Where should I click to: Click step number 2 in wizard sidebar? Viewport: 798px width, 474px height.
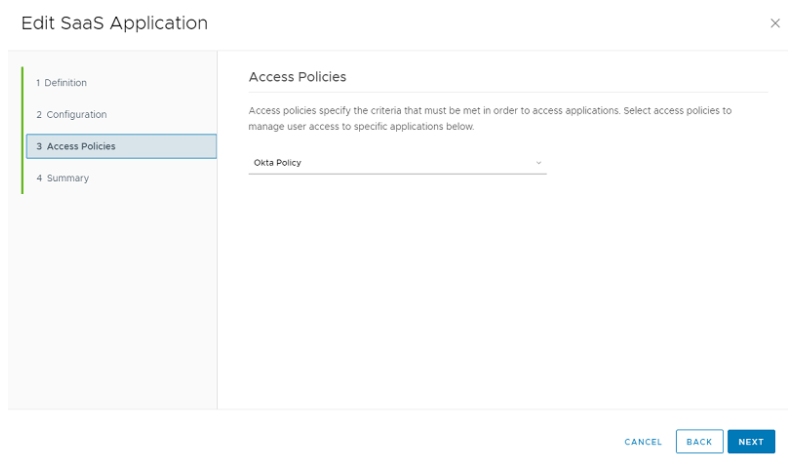click(39, 115)
